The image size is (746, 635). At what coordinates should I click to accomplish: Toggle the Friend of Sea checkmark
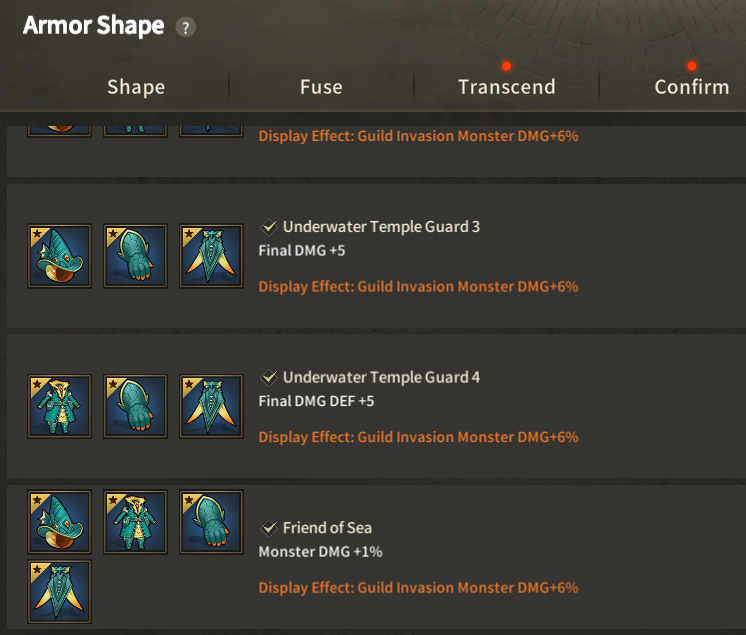point(269,528)
